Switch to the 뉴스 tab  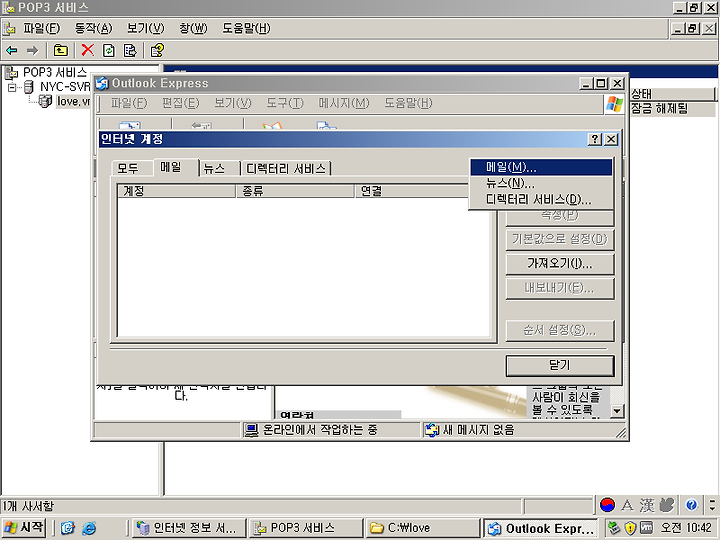point(219,169)
